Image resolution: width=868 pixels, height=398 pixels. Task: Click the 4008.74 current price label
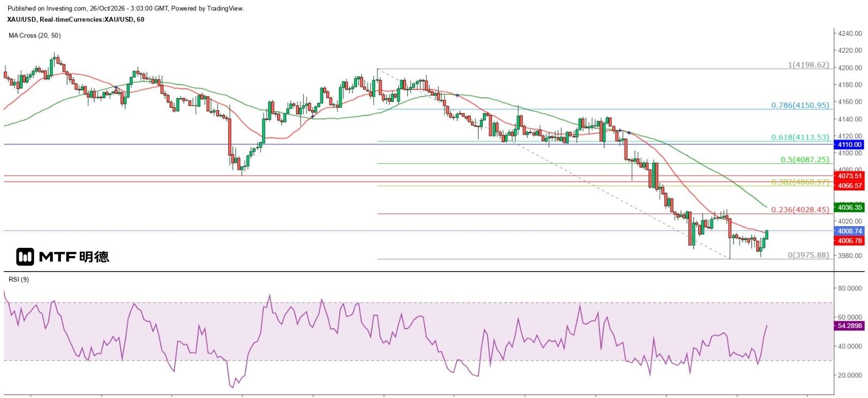(x=849, y=231)
